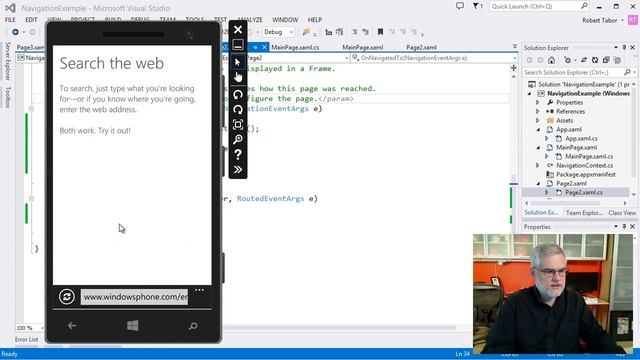Screen dimensions: 640x360
Task: Click RoutedEventArgs in the code editor
Action: [270, 199]
